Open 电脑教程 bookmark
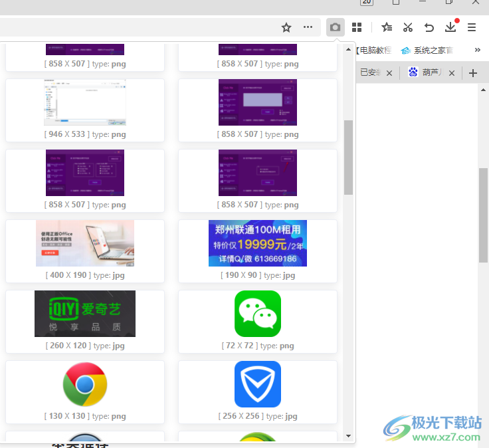489x448 pixels. [374, 51]
